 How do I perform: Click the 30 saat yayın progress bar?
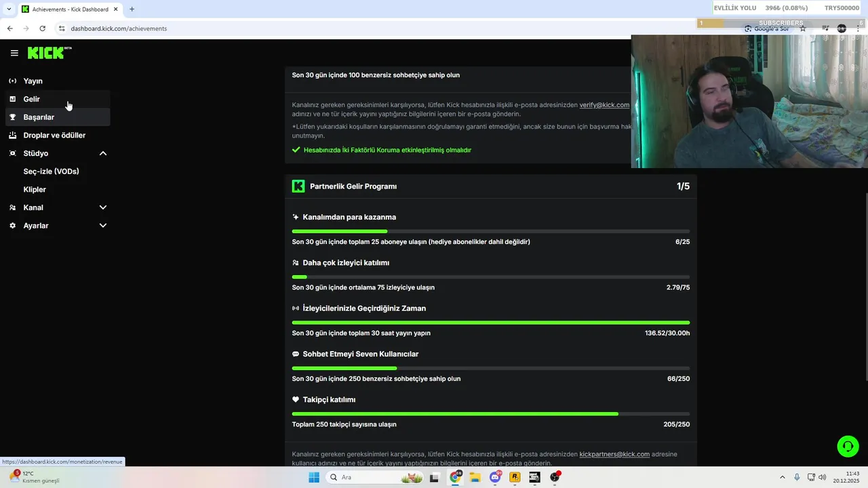coord(491,323)
